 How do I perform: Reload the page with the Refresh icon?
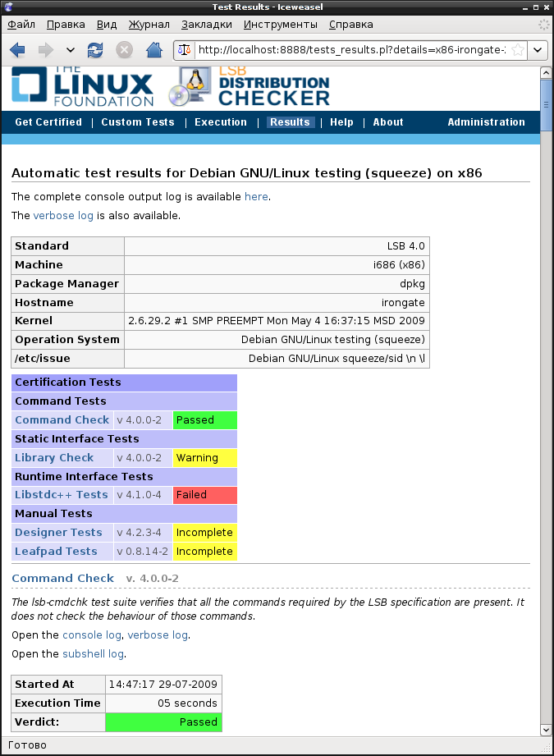pyautogui.click(x=95, y=49)
